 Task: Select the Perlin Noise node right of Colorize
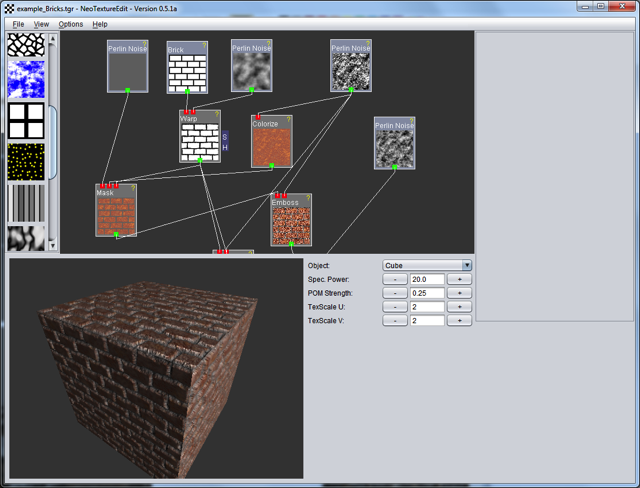[x=395, y=143]
